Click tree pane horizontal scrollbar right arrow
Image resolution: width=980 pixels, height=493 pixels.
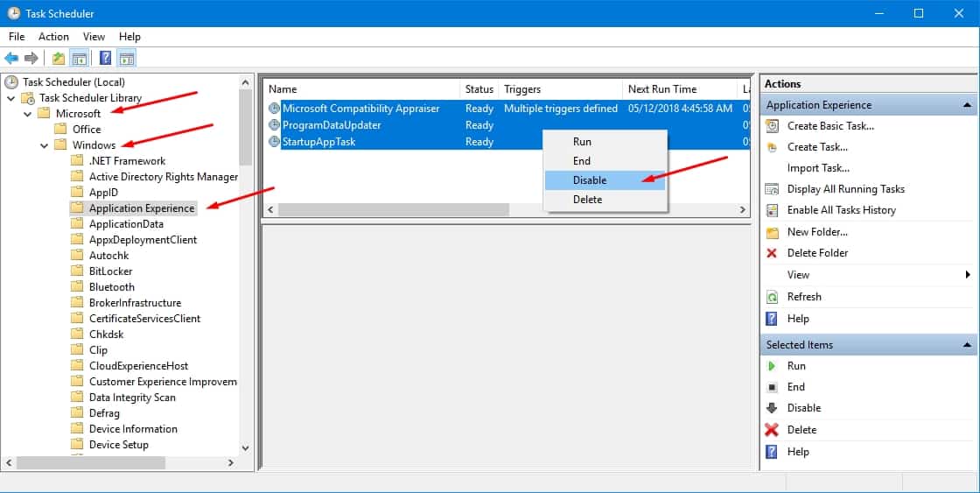pos(231,463)
